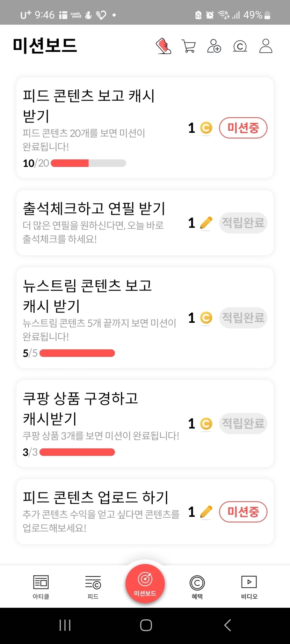Screen dimensions: 290x644
Task: Switch to the 아티클 tab
Action: (41, 587)
